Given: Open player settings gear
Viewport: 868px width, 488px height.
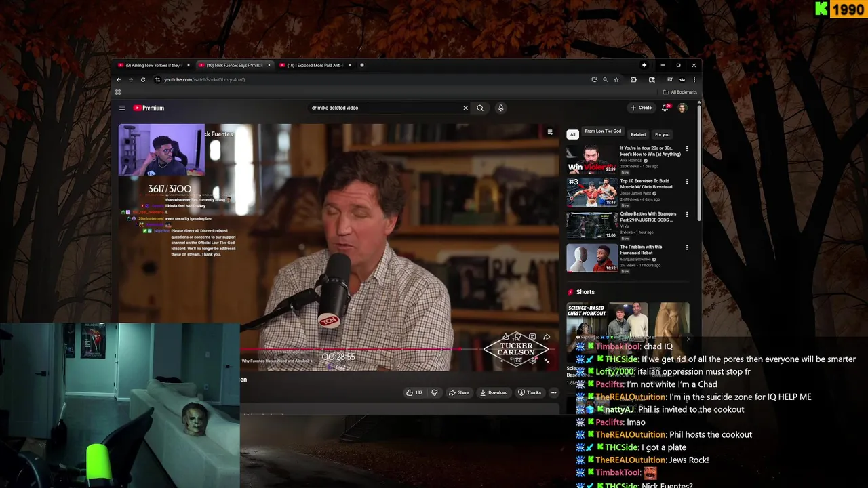Looking at the screenshot, I should [532, 361].
